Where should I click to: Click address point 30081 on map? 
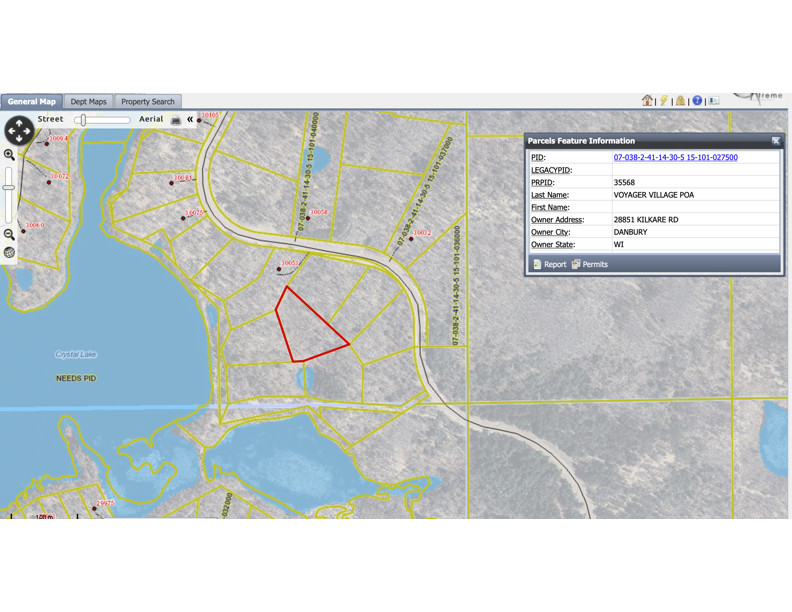pyautogui.click(x=171, y=183)
